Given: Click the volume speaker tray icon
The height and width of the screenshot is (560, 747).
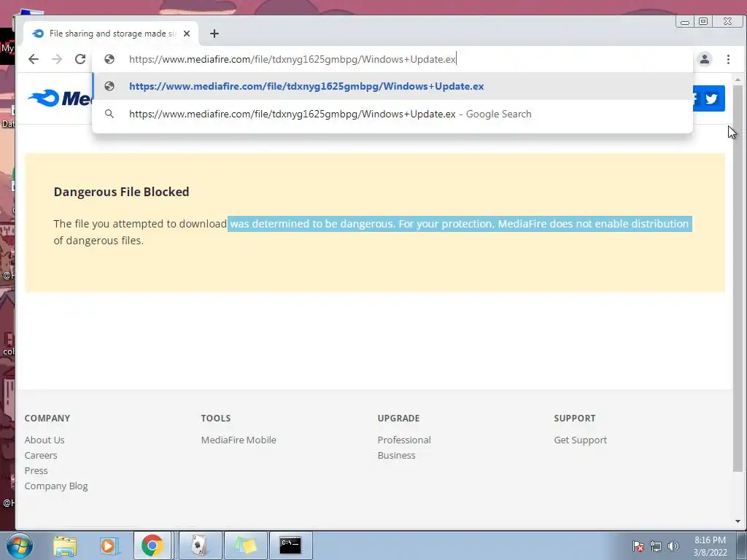Looking at the screenshot, I should [x=673, y=546].
